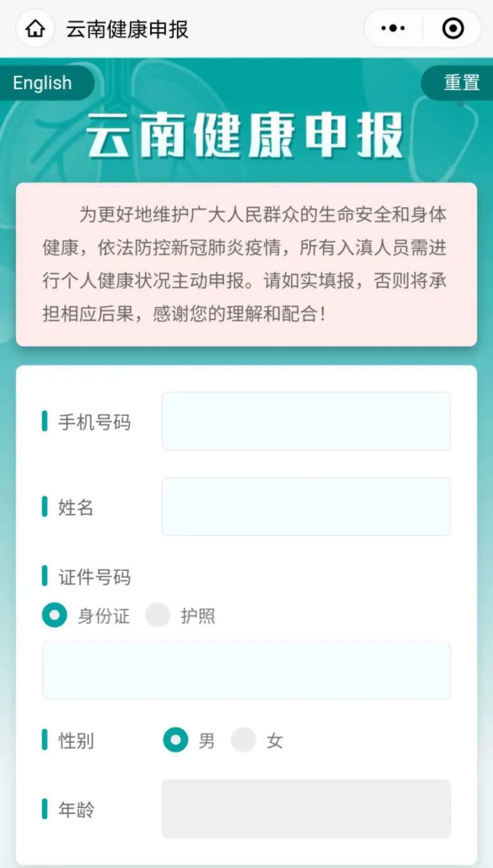Viewport: 493px width, 868px height.
Task: Tap the 年龄 age label
Action: 76,810
